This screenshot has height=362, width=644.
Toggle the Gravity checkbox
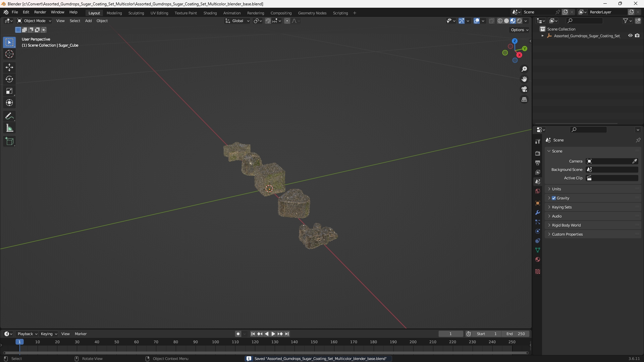pyautogui.click(x=554, y=198)
